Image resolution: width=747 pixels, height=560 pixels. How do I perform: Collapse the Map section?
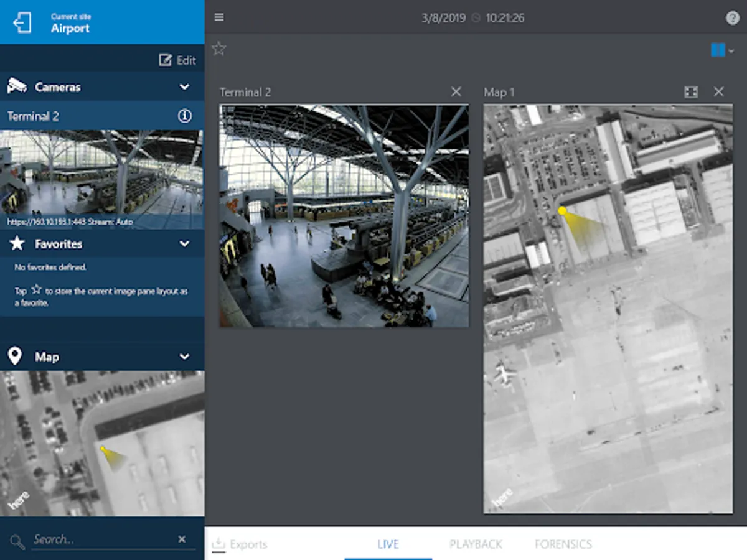coord(184,357)
